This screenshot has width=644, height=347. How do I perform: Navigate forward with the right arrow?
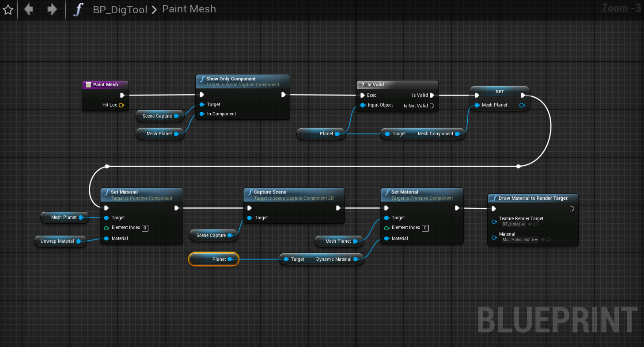pos(52,9)
